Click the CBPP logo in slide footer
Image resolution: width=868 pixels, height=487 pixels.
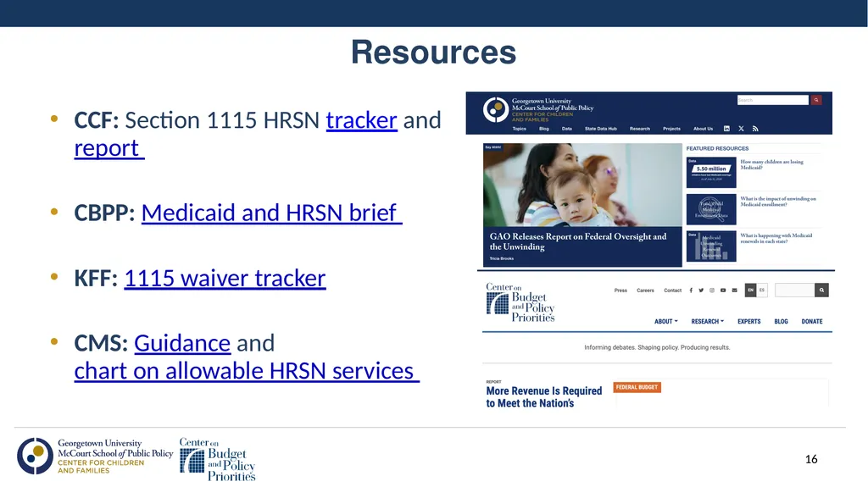tap(218, 459)
